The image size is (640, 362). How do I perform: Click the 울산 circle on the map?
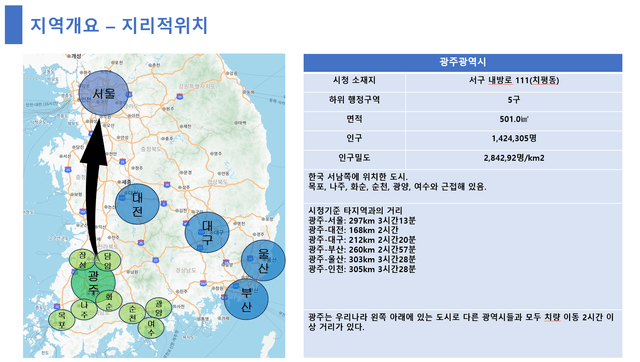[263, 261]
